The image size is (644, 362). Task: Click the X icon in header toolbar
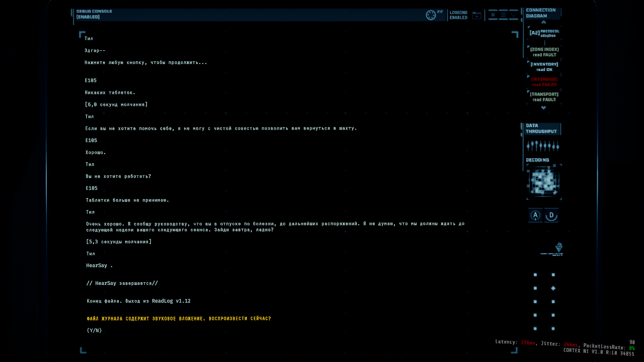point(493,15)
